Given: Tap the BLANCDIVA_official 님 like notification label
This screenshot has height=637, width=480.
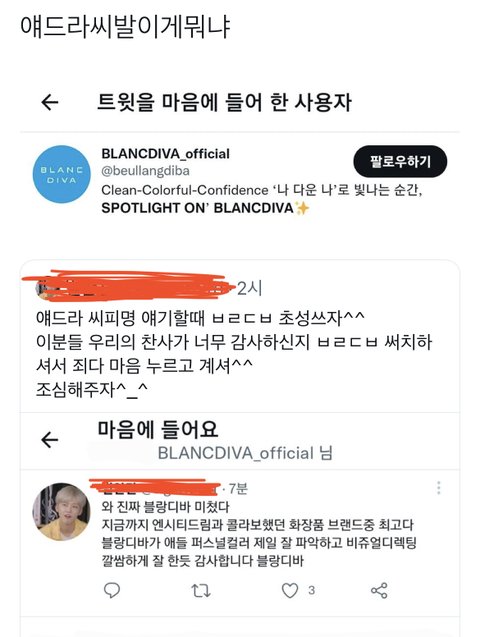Looking at the screenshot, I should 245,453.
